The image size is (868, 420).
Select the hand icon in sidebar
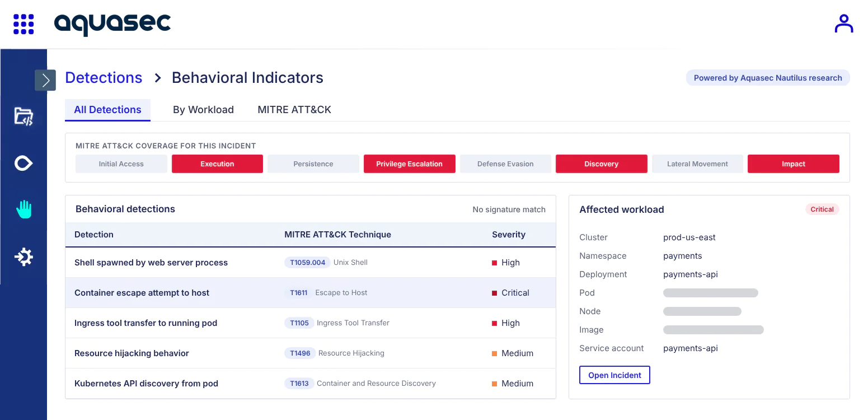point(24,209)
